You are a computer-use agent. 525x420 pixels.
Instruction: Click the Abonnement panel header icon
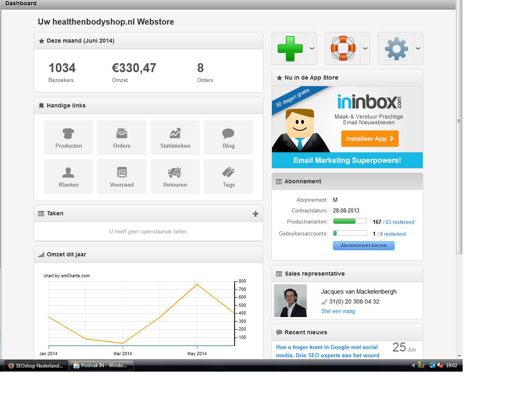click(x=279, y=182)
